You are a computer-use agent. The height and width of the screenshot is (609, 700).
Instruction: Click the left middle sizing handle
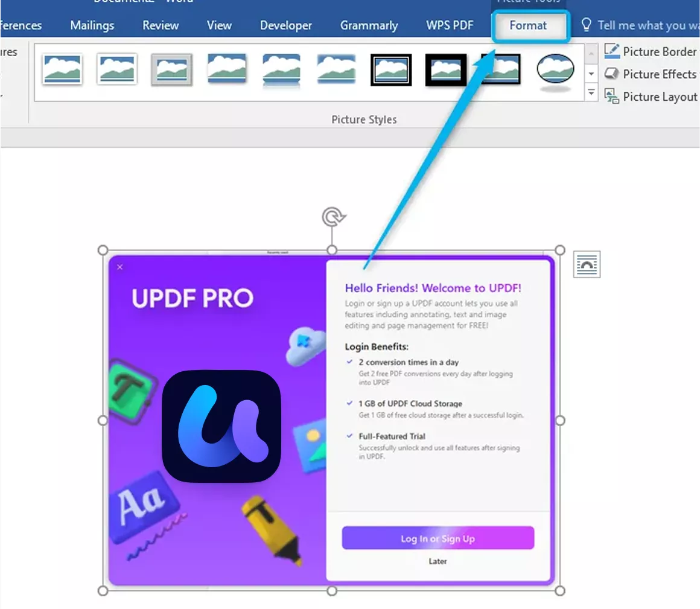[103, 420]
